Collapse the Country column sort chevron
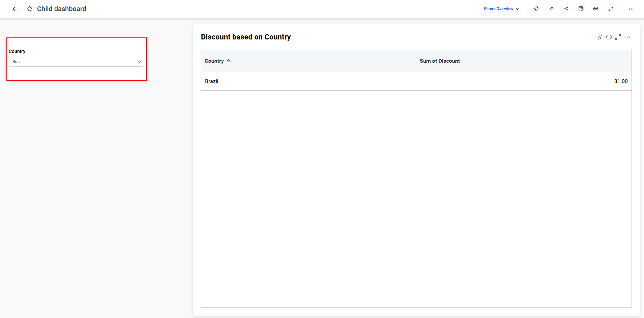This screenshot has height=318, width=644. (x=229, y=61)
